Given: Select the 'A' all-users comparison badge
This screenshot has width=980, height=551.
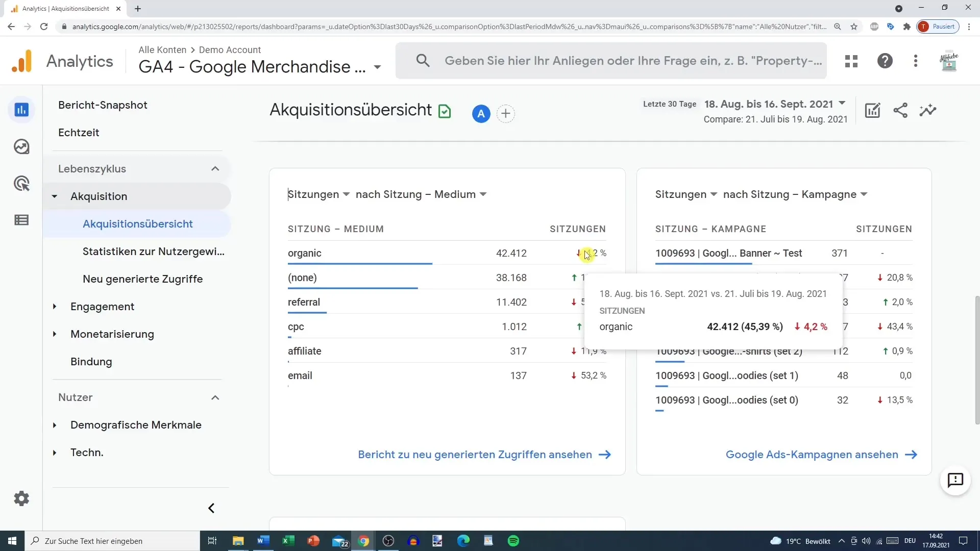Looking at the screenshot, I should click(481, 114).
